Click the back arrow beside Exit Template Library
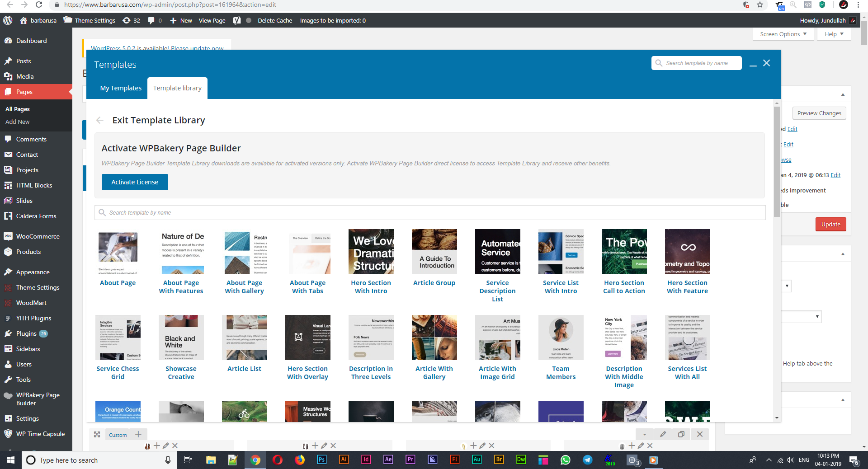 pyautogui.click(x=100, y=120)
